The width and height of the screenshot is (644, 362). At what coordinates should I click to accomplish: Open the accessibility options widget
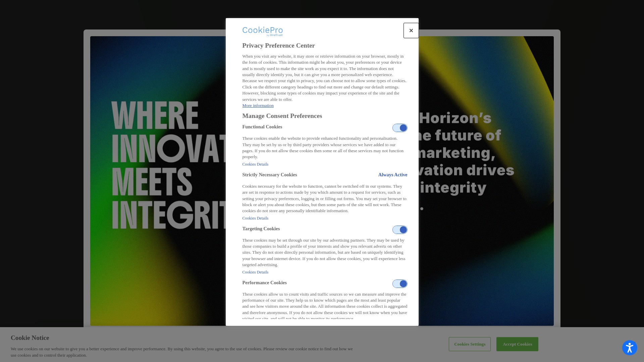(630, 348)
